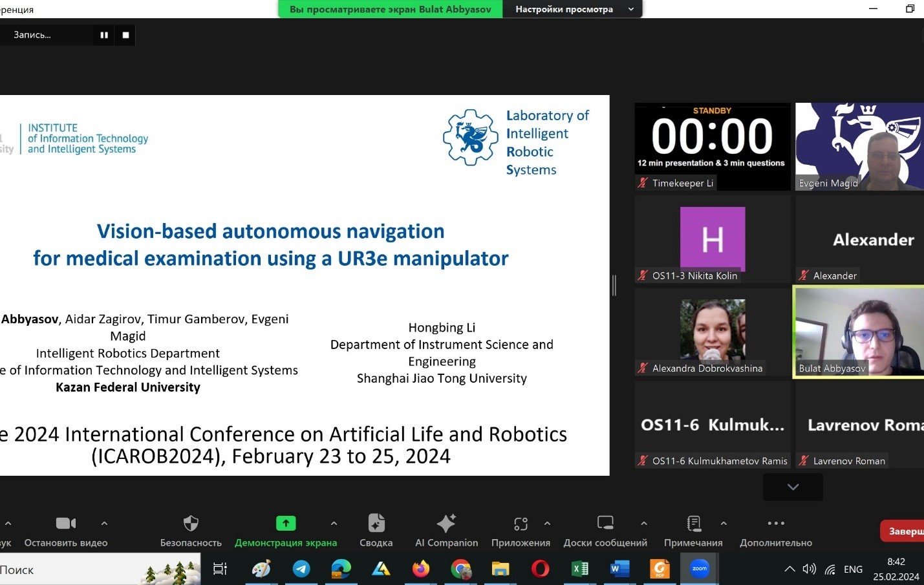Image resolution: width=924 pixels, height=585 pixels.
Task: Click the Остановить видео camera icon
Action: [65, 522]
